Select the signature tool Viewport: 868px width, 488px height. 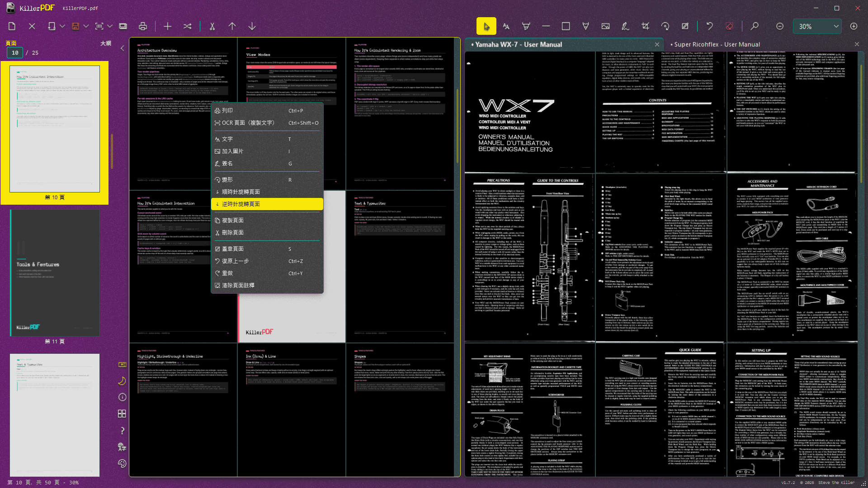tap(625, 26)
